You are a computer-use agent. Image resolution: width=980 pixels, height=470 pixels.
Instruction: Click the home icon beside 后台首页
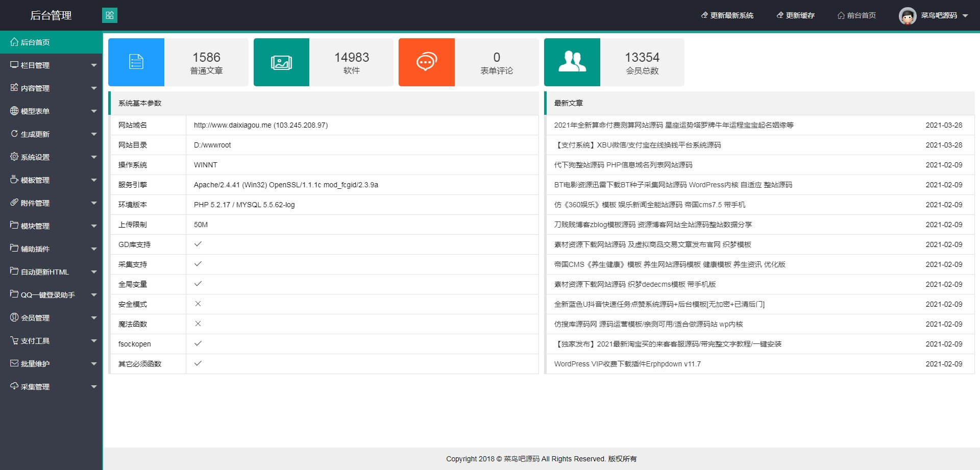tap(14, 42)
